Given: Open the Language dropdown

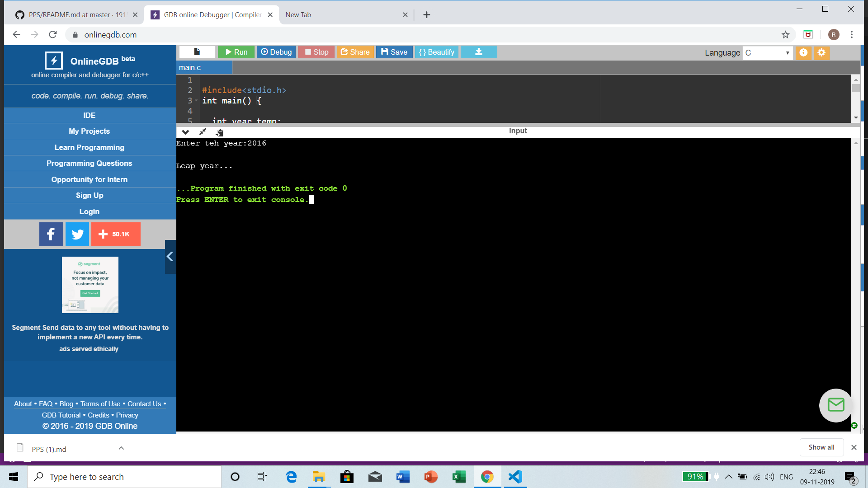Looking at the screenshot, I should pyautogui.click(x=767, y=53).
